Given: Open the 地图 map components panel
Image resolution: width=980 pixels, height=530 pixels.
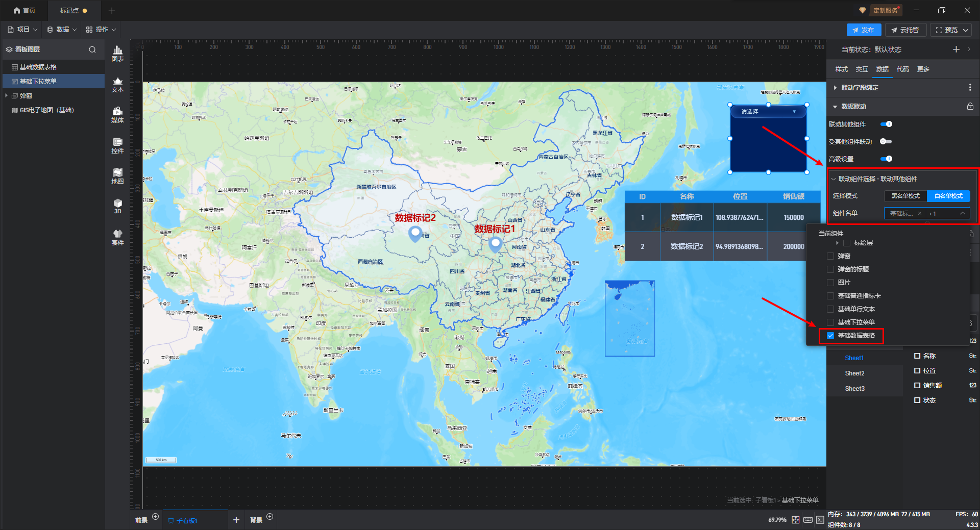Looking at the screenshot, I should pos(117,176).
